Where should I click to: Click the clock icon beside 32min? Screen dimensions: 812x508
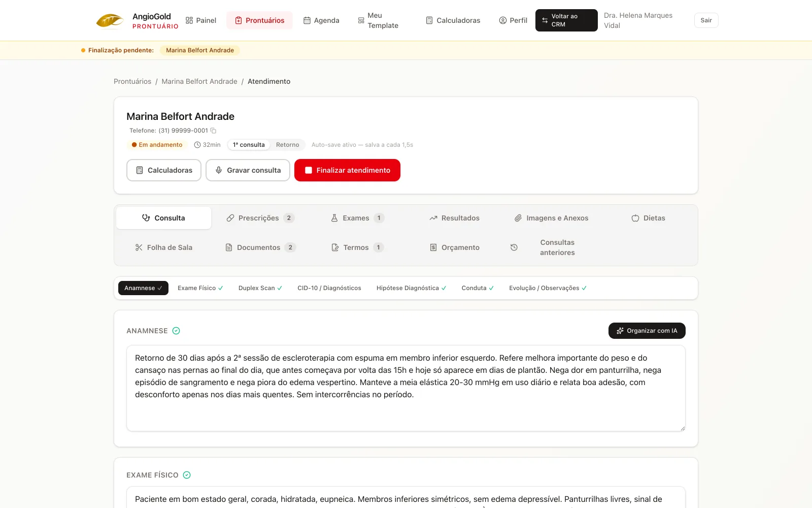coord(197,145)
